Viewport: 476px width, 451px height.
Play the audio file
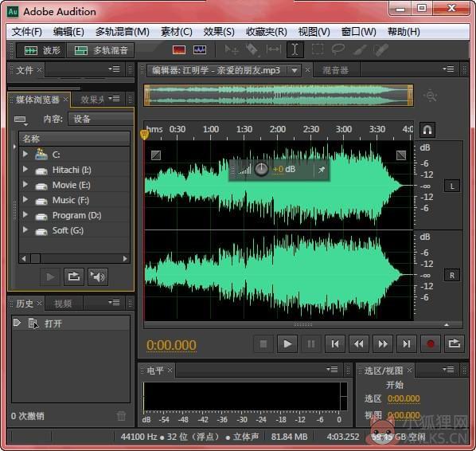[x=287, y=344]
